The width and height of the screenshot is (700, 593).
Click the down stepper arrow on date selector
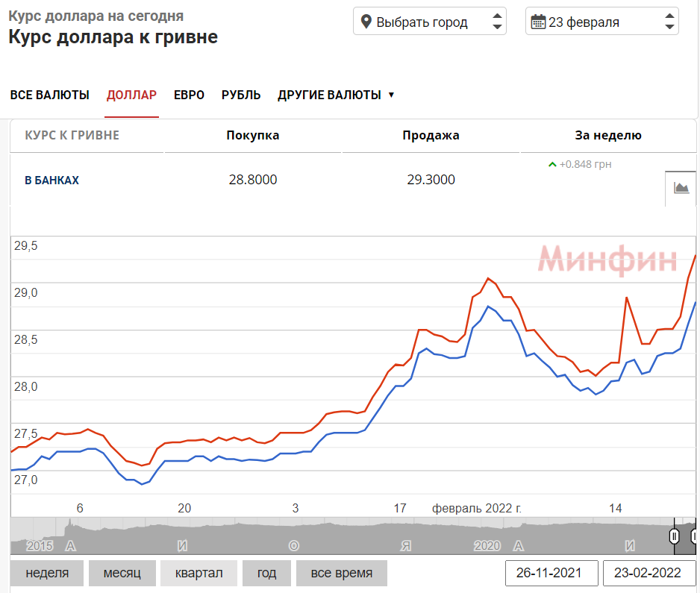[x=669, y=25]
